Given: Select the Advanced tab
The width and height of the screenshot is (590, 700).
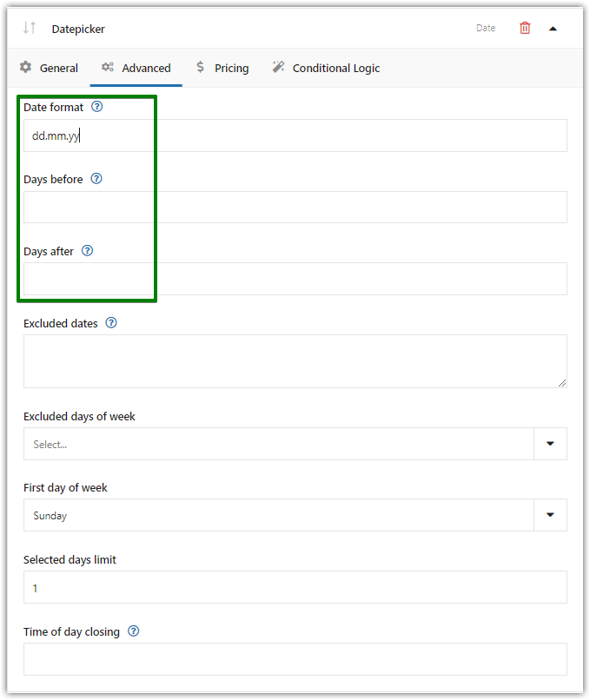Looking at the screenshot, I should click(136, 68).
